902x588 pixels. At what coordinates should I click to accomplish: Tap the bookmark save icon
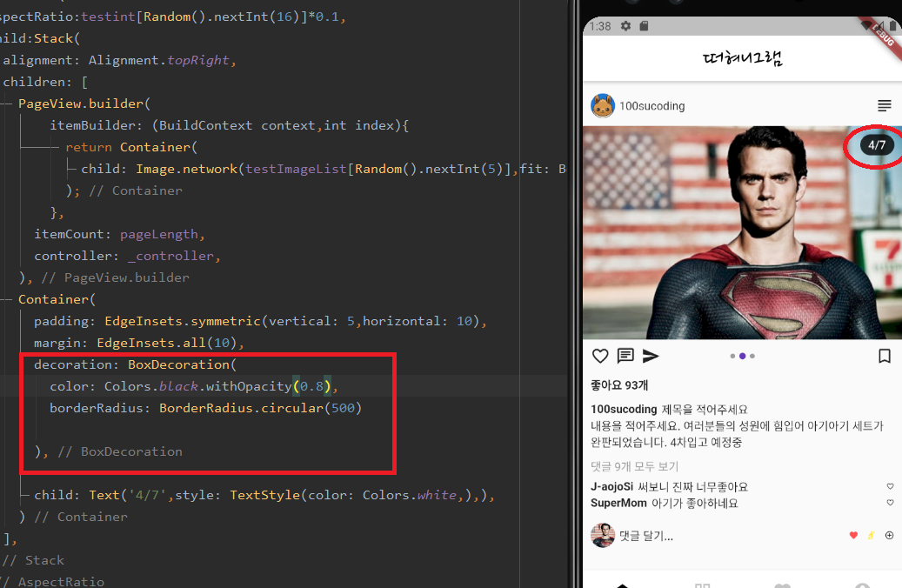coord(885,356)
